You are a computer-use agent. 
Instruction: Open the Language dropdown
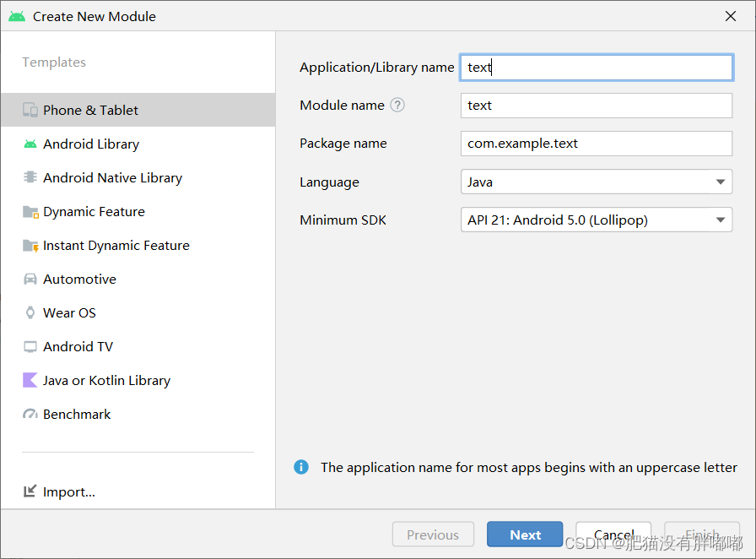pos(596,182)
